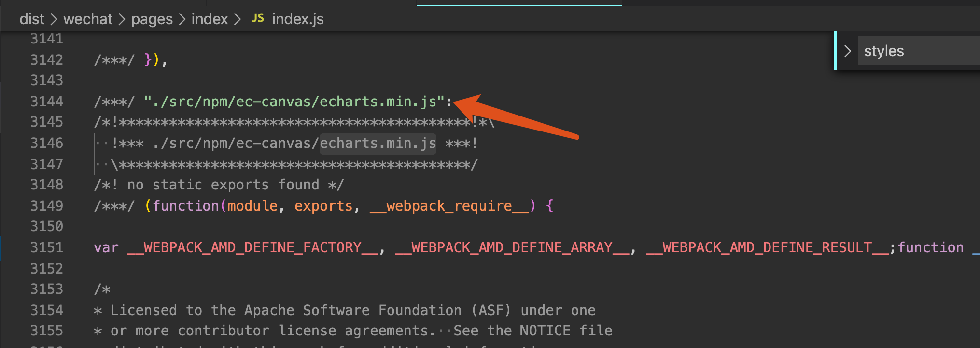Click the exports parameter on line 3149
The height and width of the screenshot is (348, 980).
323,206
